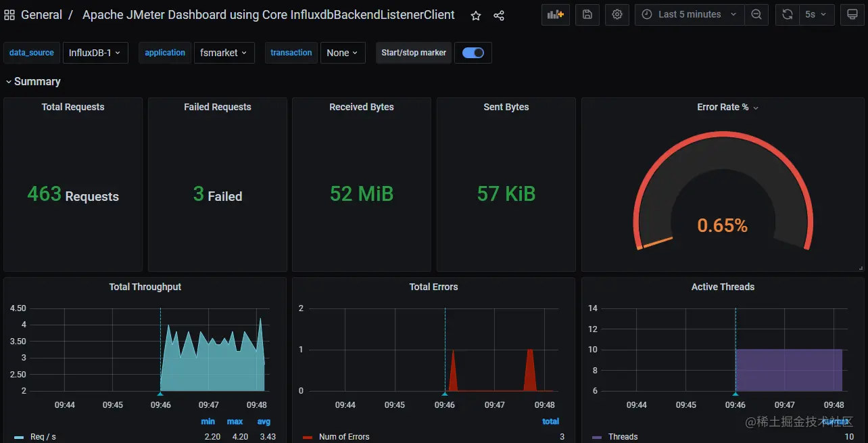868x443 pixels.
Task: Click the Active Threads panel title
Action: [723, 287]
